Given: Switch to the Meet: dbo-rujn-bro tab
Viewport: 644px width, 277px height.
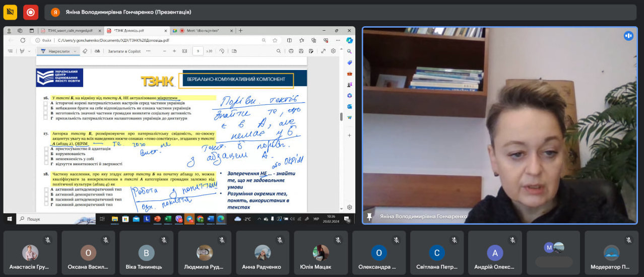Looking at the screenshot, I should pyautogui.click(x=203, y=31).
